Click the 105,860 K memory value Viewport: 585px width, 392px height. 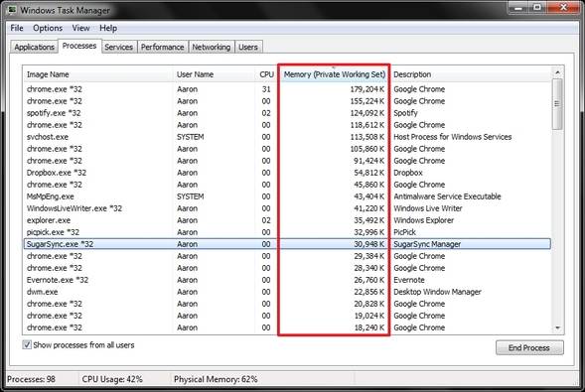[x=367, y=149]
